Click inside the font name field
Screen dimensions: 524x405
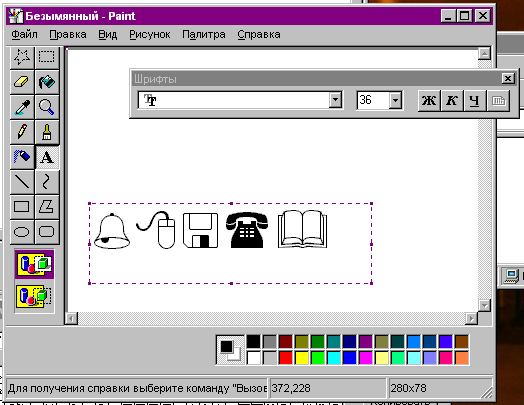(234, 100)
